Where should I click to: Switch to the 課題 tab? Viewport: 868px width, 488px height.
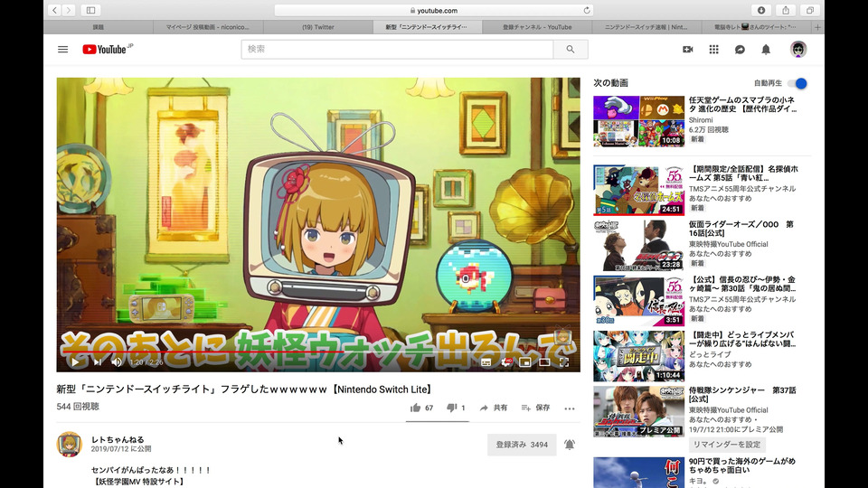pos(98,27)
